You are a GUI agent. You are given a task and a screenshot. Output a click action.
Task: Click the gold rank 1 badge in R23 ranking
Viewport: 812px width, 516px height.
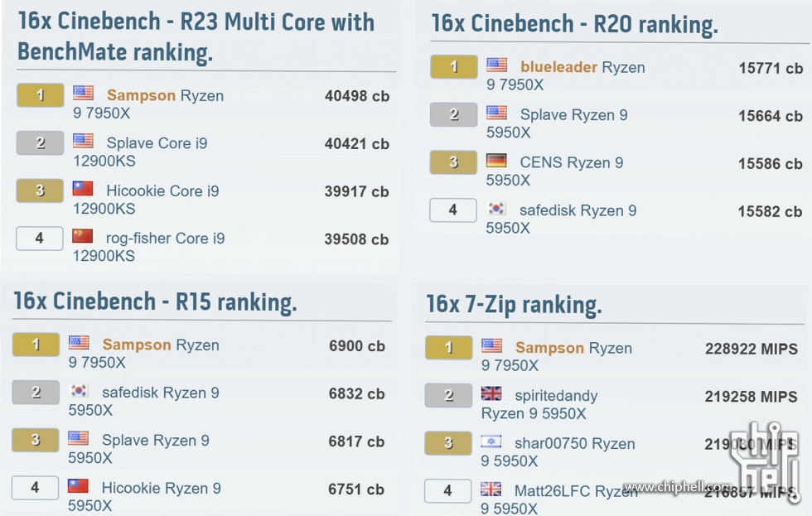(x=41, y=95)
